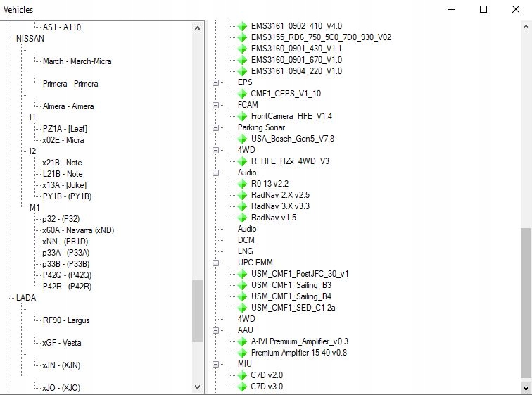The height and width of the screenshot is (395, 532).
Task: Click green diamond icon beside CMF1_CEPS_V1_10
Action: click(x=242, y=94)
